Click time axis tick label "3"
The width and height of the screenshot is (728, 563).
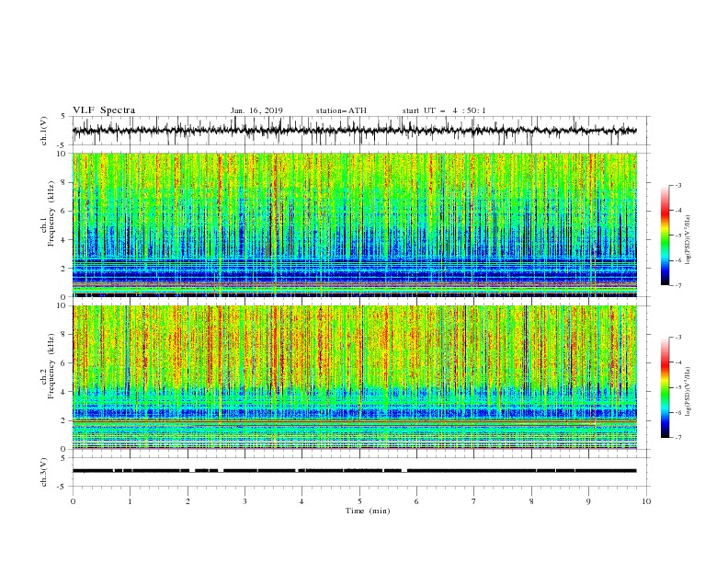(245, 501)
